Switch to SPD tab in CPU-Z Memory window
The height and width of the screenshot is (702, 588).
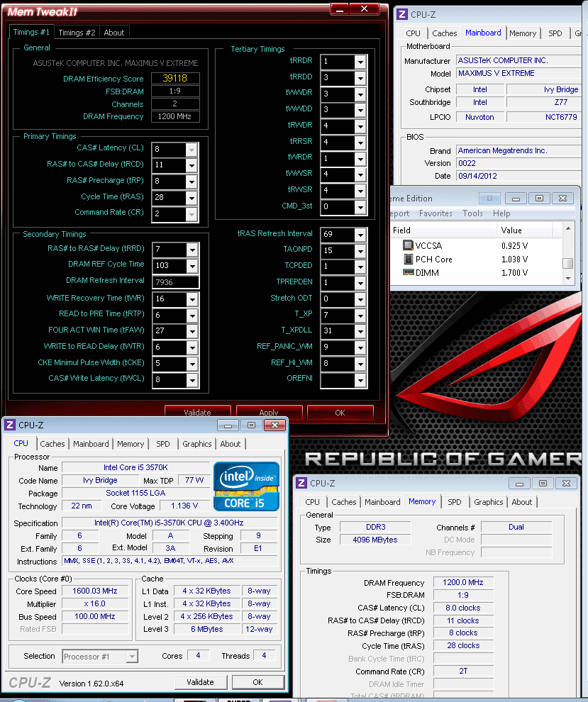coord(454,502)
